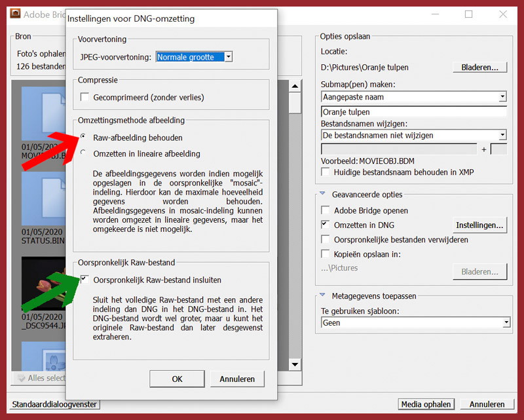
Task: Click Media ophalen button
Action: coord(426,404)
